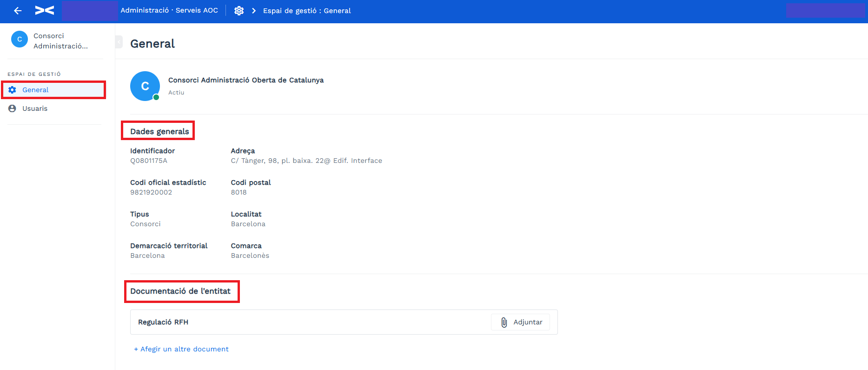Click Espai de gestió : General breadcrumb
The height and width of the screenshot is (370, 868).
pyautogui.click(x=307, y=11)
